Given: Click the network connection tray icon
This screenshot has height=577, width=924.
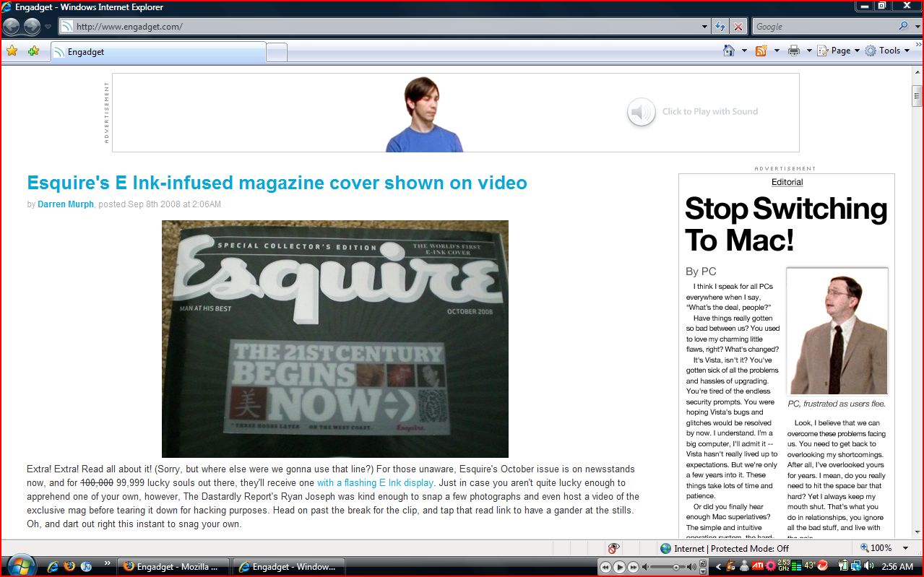Looking at the screenshot, I should pos(855,566).
